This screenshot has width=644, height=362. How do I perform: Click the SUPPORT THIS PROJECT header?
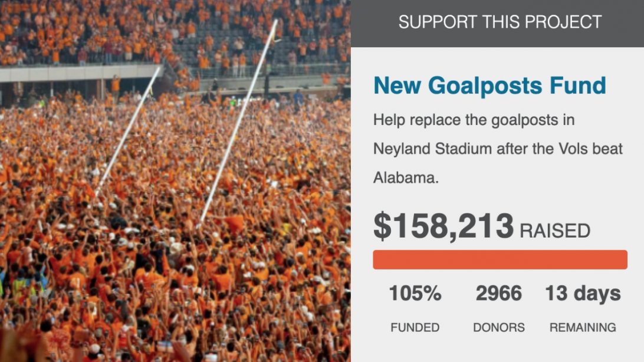[x=501, y=21]
